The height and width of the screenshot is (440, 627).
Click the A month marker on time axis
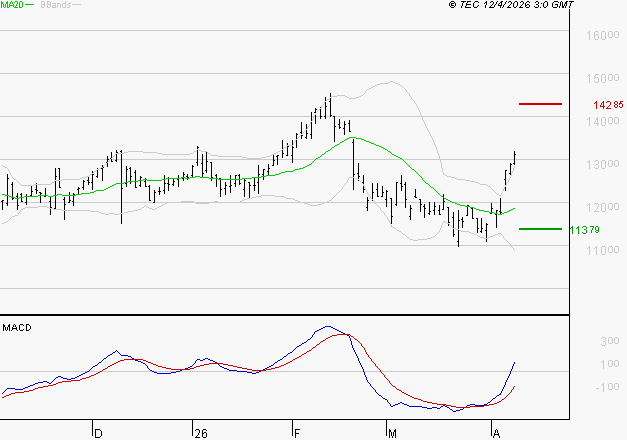tap(496, 433)
